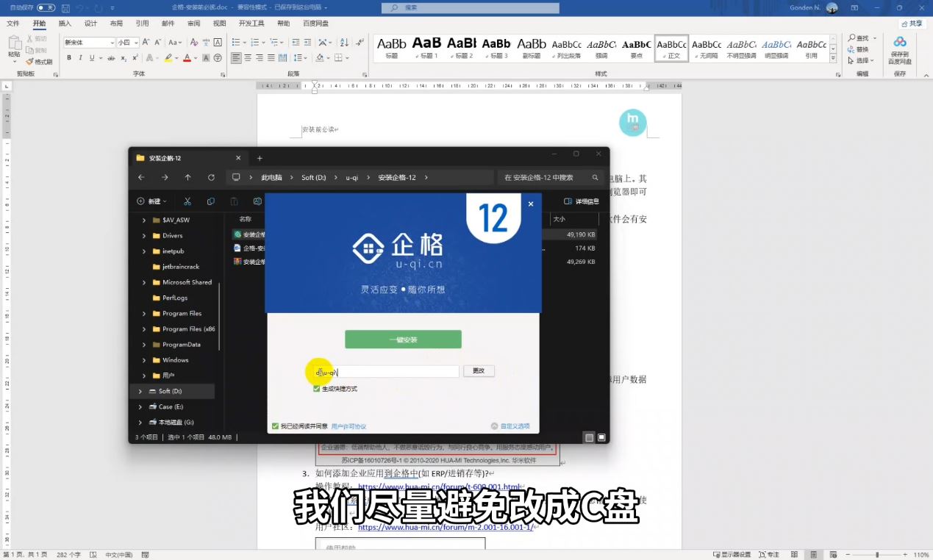Toggle 专注 focus mode in status bar

(x=768, y=555)
